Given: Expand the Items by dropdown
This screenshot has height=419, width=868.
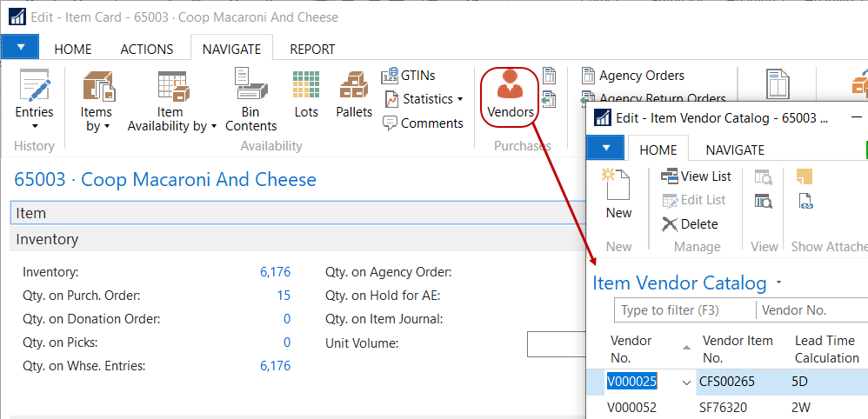Looking at the screenshot, I should pyautogui.click(x=96, y=119).
